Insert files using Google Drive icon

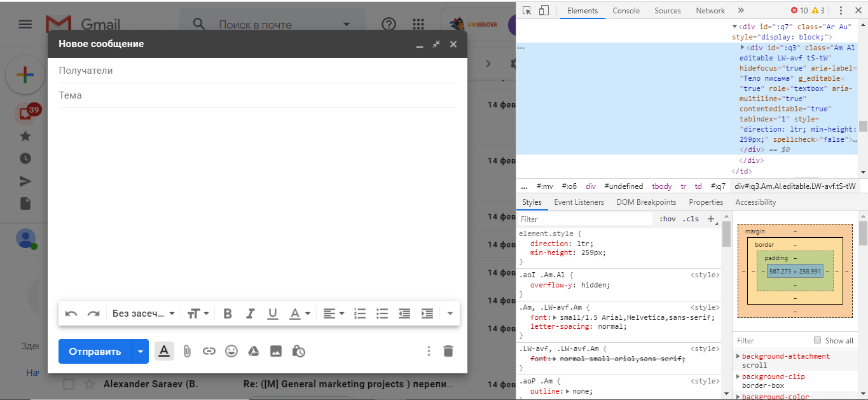pos(253,351)
